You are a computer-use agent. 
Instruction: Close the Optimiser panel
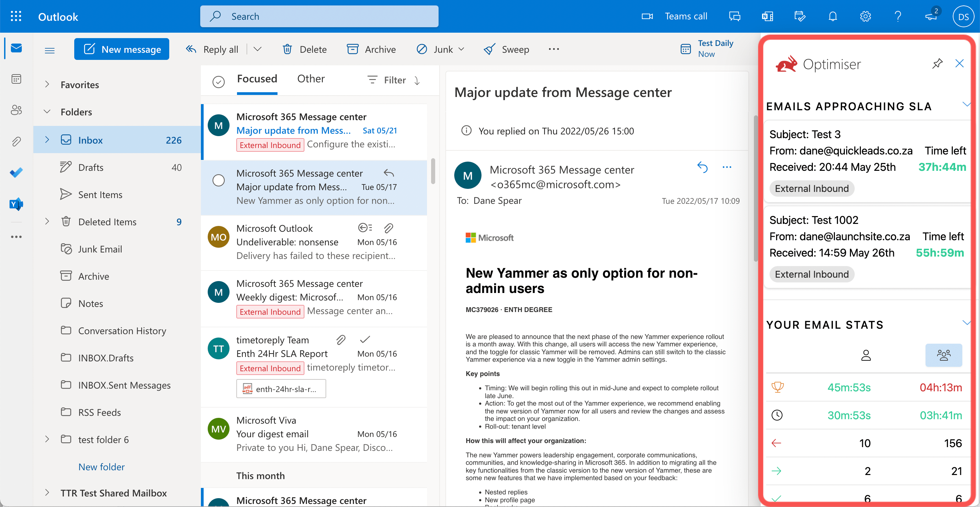960,63
